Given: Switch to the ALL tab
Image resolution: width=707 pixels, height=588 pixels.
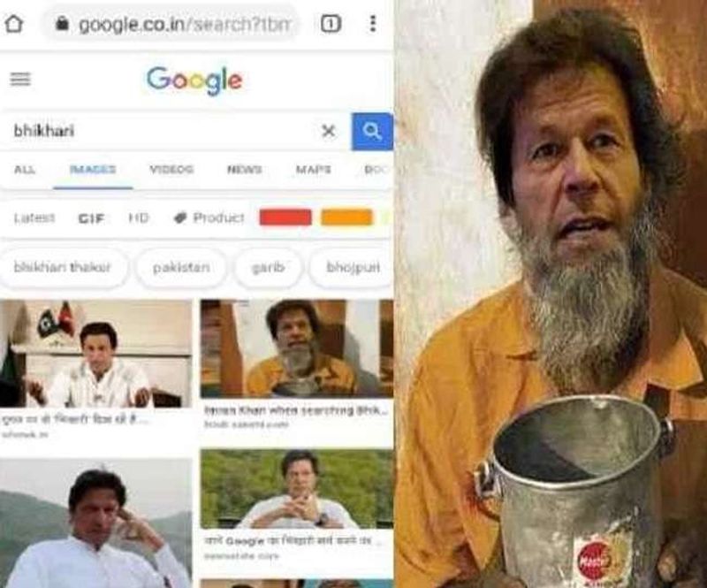Looking at the screenshot, I should pos(25,170).
